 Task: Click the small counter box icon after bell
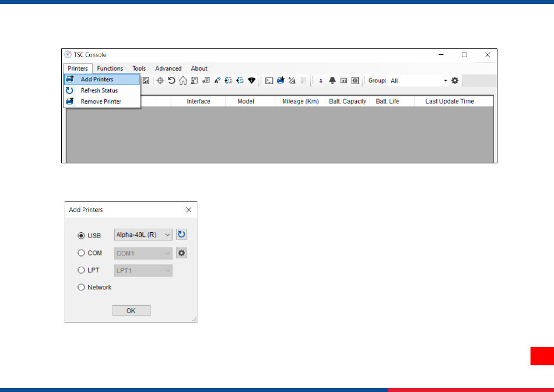click(344, 80)
